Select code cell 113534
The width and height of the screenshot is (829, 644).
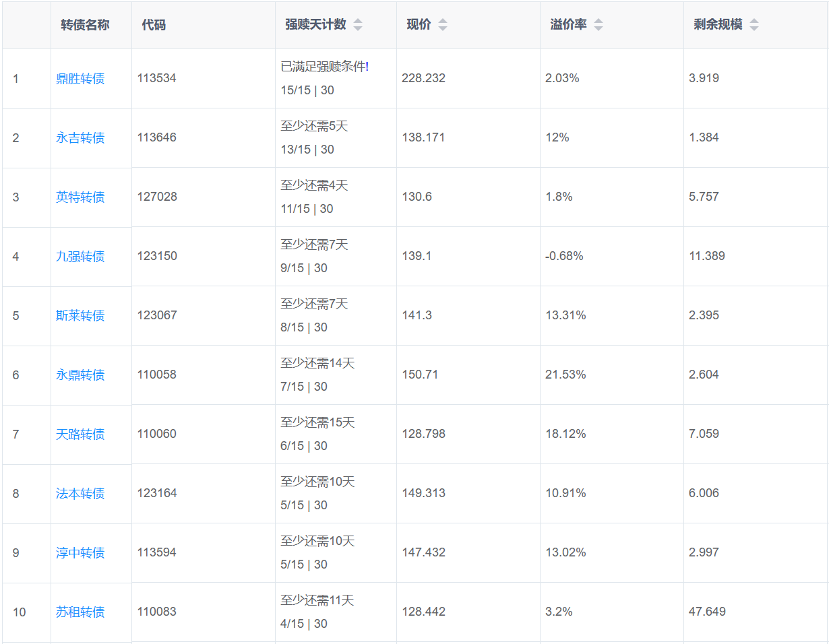(156, 78)
